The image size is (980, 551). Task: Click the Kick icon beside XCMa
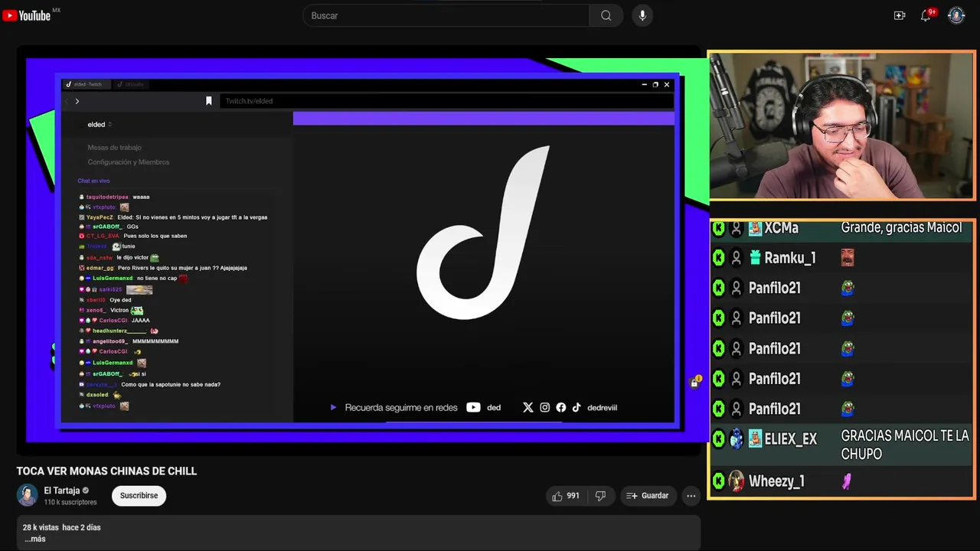pyautogui.click(x=718, y=228)
